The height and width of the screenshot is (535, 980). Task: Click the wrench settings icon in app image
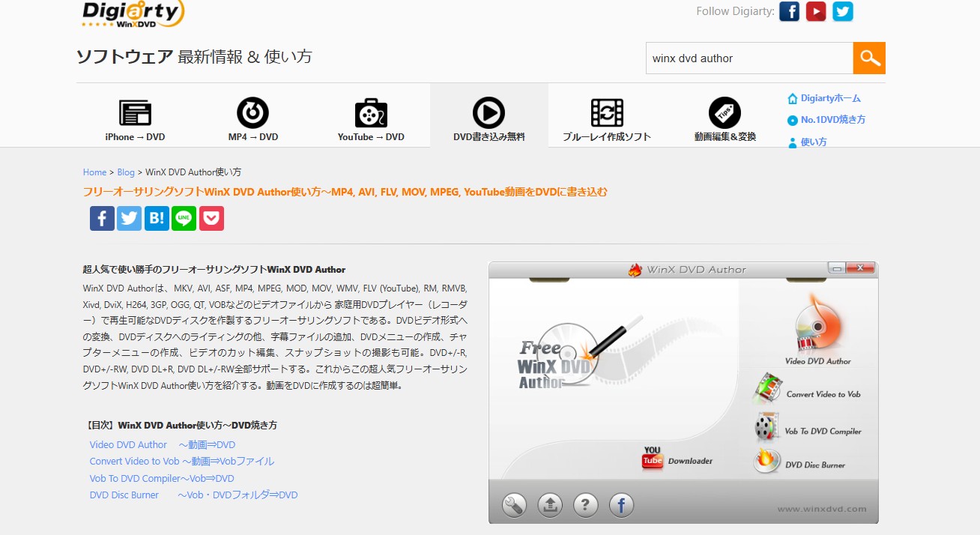point(514,505)
